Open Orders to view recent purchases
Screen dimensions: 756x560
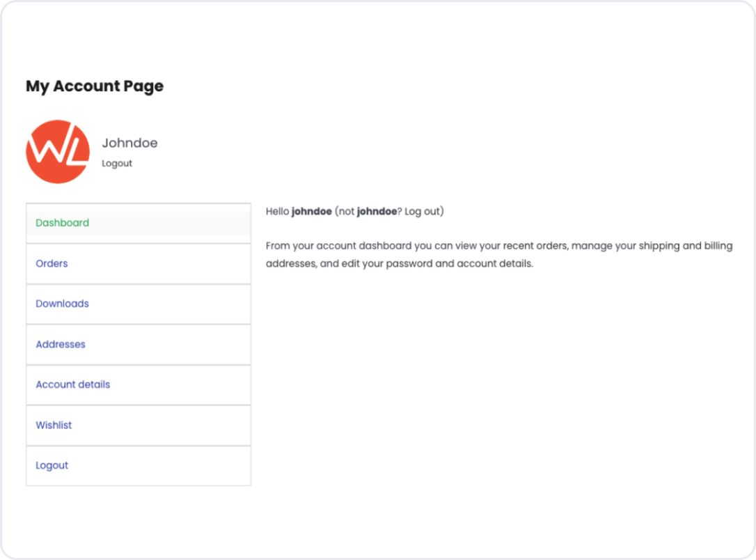[x=52, y=263]
